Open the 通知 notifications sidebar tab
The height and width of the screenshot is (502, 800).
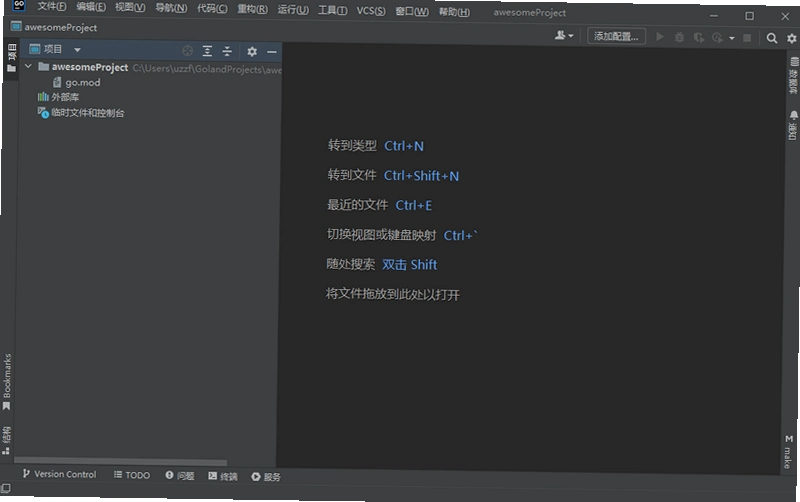coord(793,125)
